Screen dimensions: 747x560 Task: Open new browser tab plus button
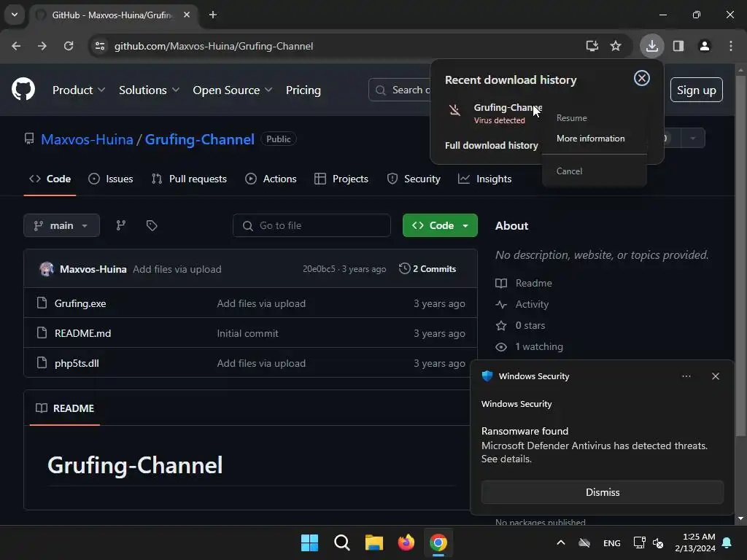[x=213, y=15]
